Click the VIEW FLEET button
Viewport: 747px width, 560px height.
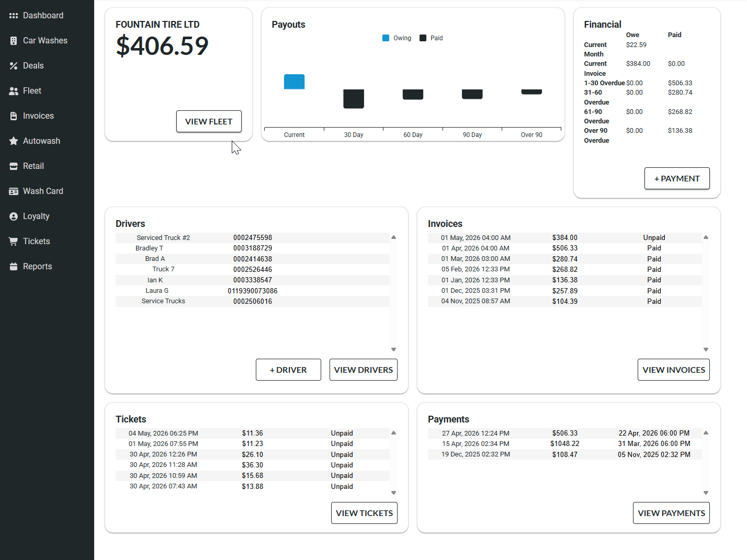[209, 121]
